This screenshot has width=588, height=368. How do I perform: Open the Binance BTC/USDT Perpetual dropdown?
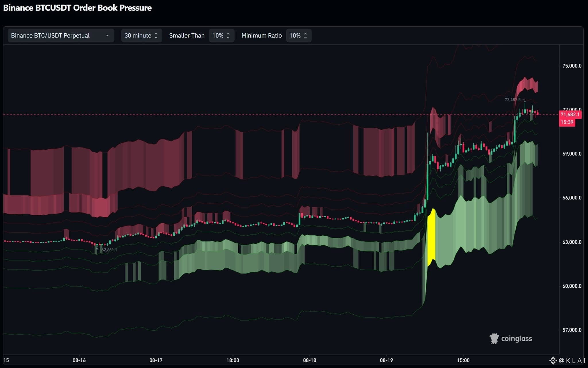(x=61, y=36)
